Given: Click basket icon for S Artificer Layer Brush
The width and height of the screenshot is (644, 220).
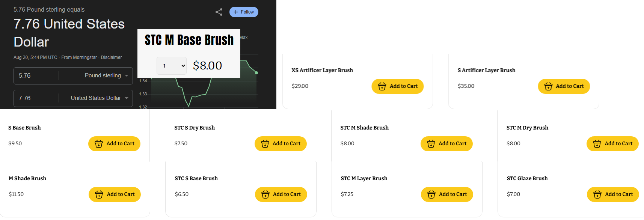Looking at the screenshot, I should coord(548,86).
